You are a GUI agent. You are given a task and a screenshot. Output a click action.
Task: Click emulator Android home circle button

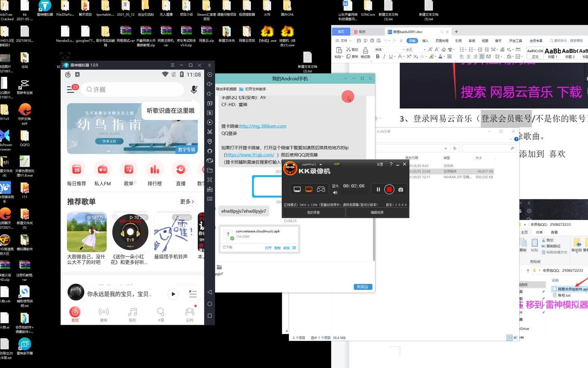[210, 304]
